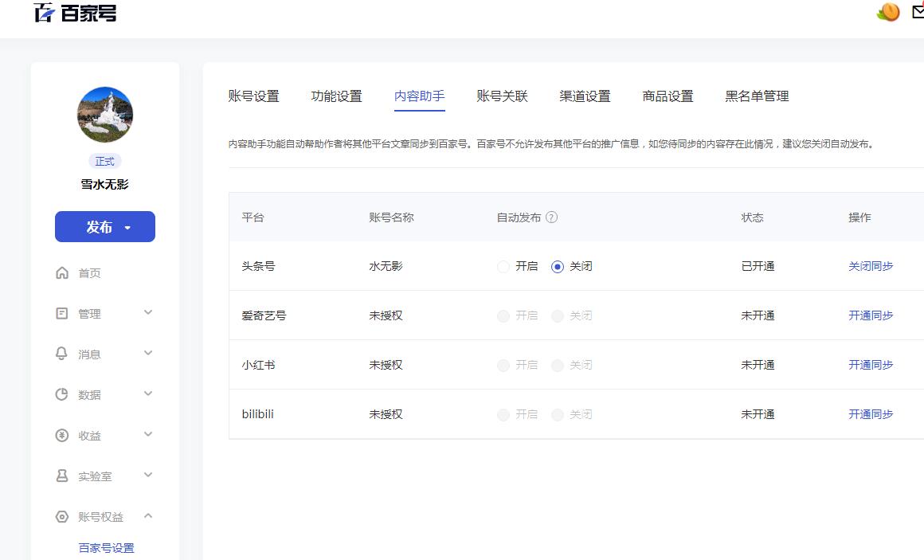The width and height of the screenshot is (924, 560).
Task: Click the 账号名称 column header
Action: point(391,217)
